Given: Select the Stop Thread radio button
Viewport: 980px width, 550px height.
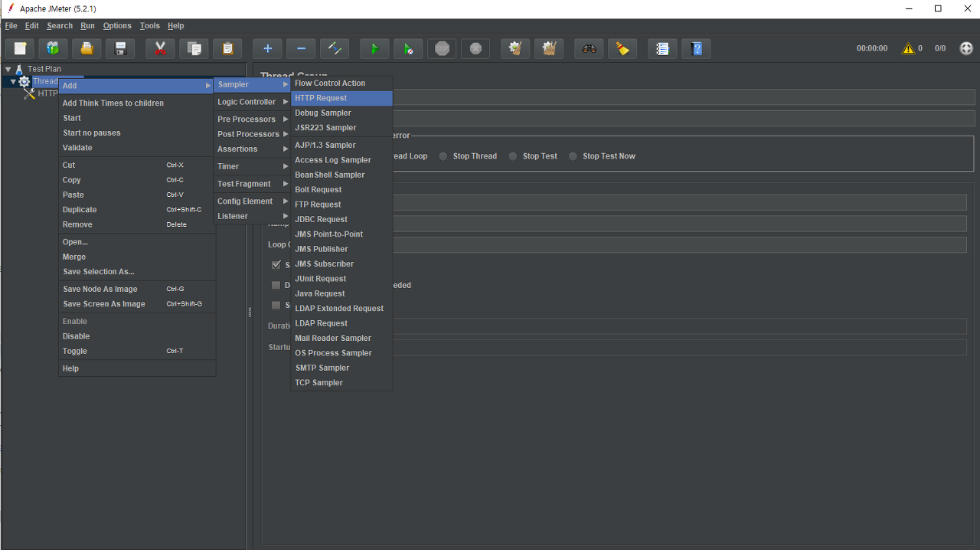Looking at the screenshot, I should tap(444, 156).
